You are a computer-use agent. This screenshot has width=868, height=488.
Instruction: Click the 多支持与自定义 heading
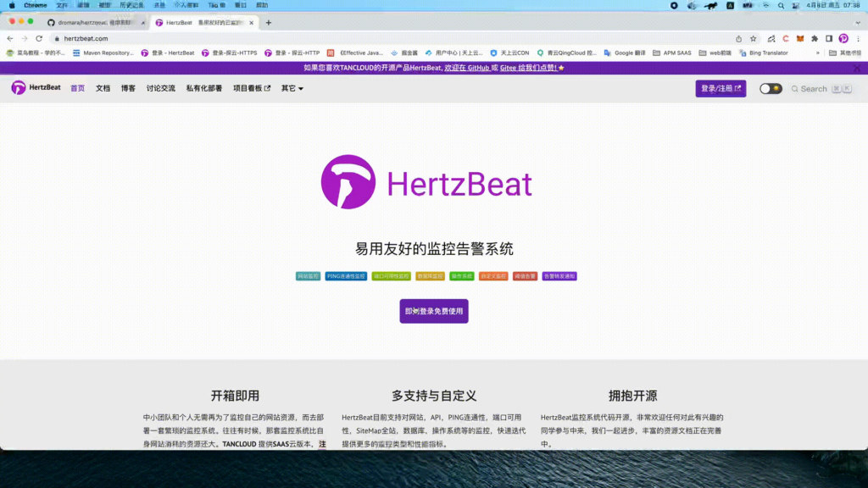pos(434,396)
